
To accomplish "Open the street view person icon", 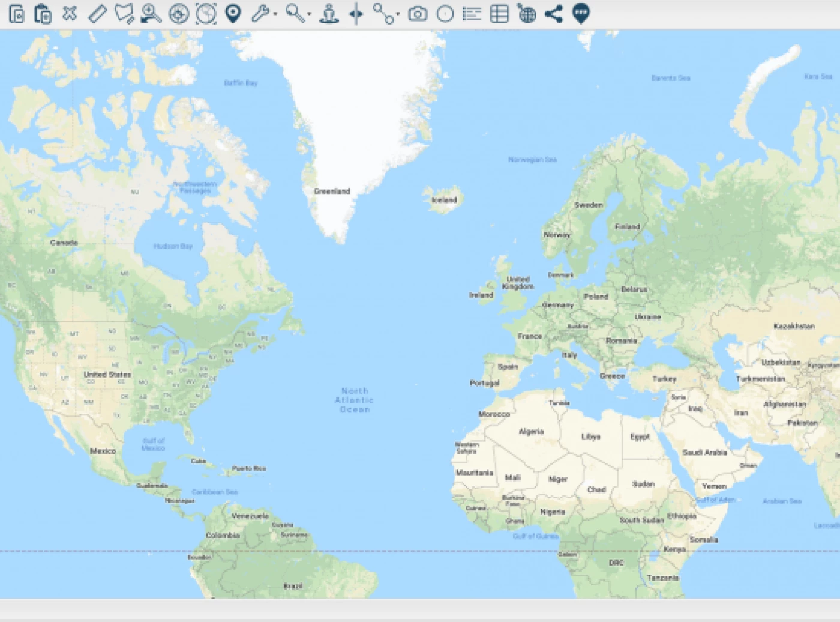I will coord(329,13).
